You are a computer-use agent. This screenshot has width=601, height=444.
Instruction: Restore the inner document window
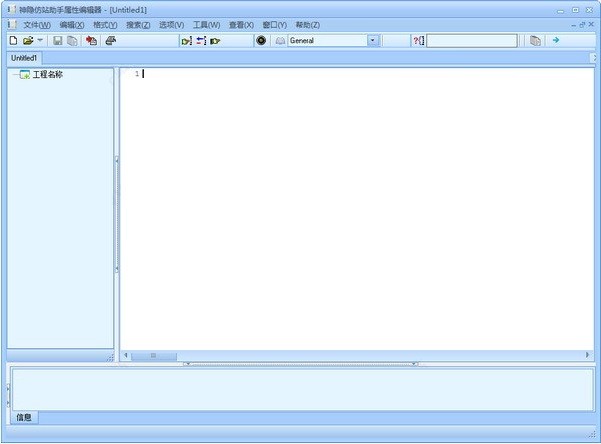click(x=582, y=25)
